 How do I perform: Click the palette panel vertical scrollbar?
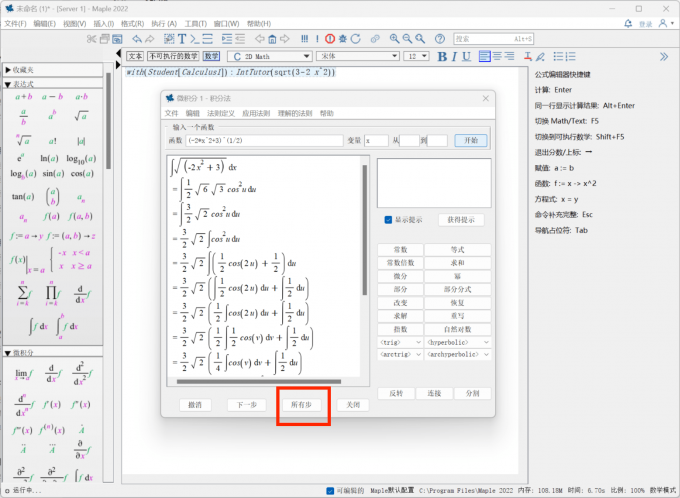108,121
